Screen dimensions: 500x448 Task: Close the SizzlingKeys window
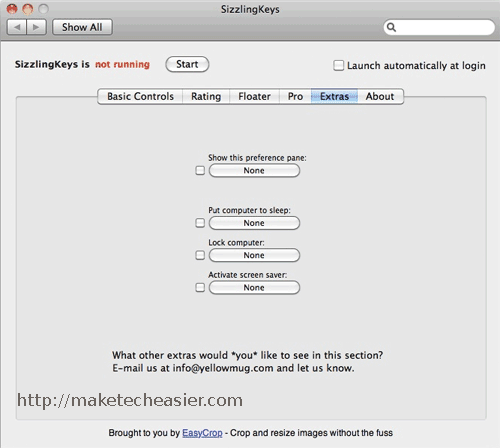[x=12, y=9]
